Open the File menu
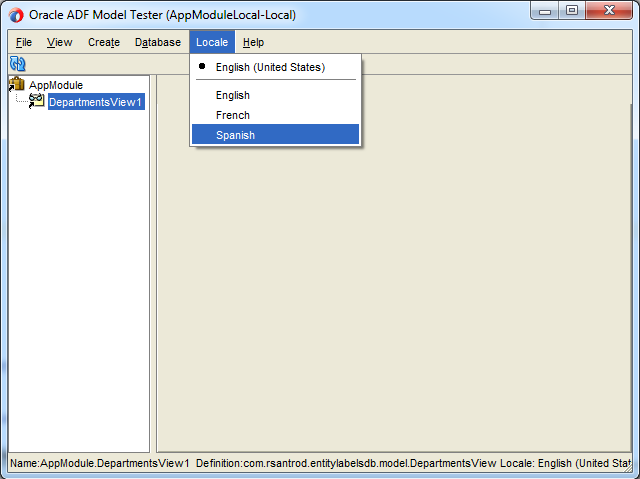The width and height of the screenshot is (640, 479). 24,42
